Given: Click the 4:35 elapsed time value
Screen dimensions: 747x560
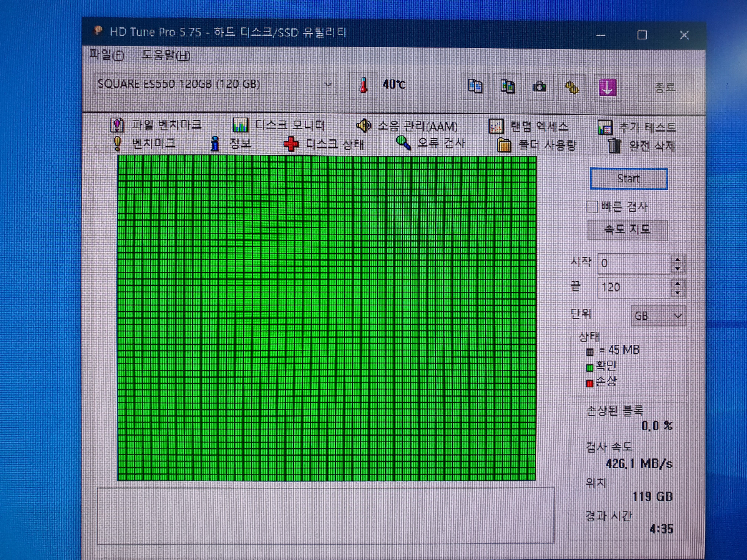Looking at the screenshot, I should pyautogui.click(x=661, y=529).
